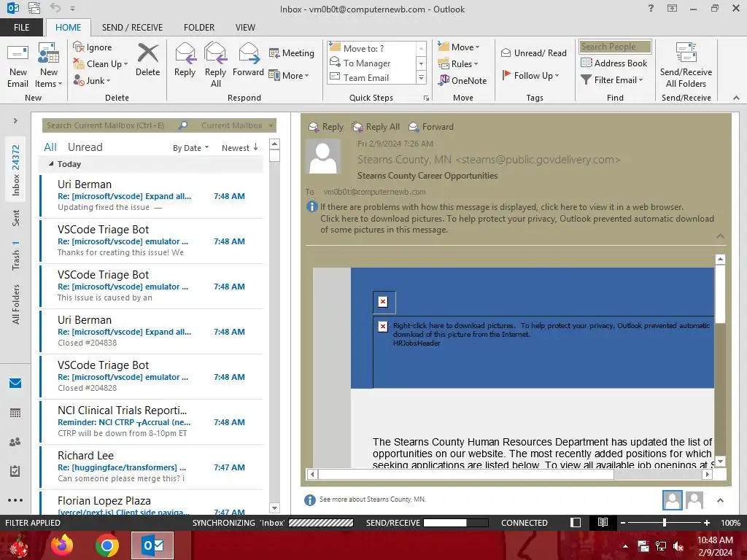
Task: Open Richard Lee's huggingface email
Action: pyautogui.click(x=152, y=467)
